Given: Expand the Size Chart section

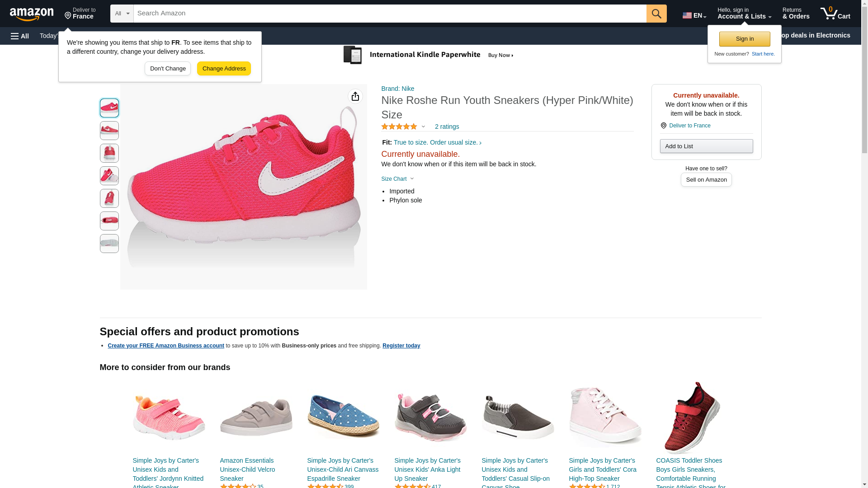Looking at the screenshot, I should tap(397, 179).
